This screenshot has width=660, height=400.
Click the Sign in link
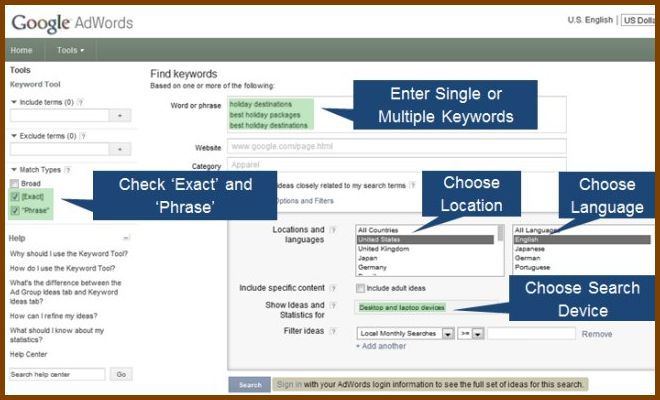click(289, 384)
